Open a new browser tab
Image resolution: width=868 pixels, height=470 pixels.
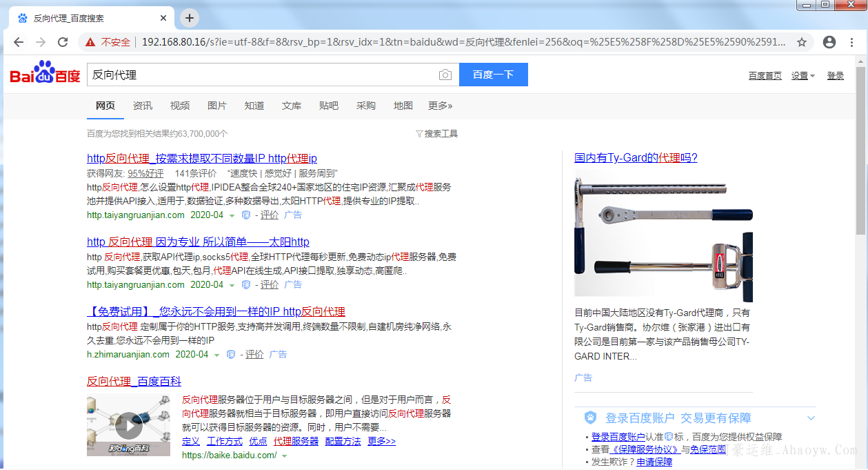point(190,18)
